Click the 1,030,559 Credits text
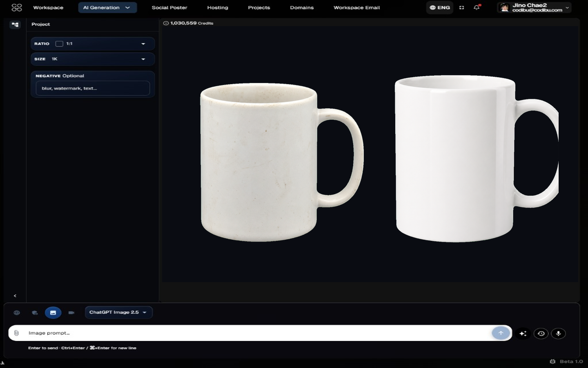This screenshot has width=588, height=368. click(x=192, y=23)
